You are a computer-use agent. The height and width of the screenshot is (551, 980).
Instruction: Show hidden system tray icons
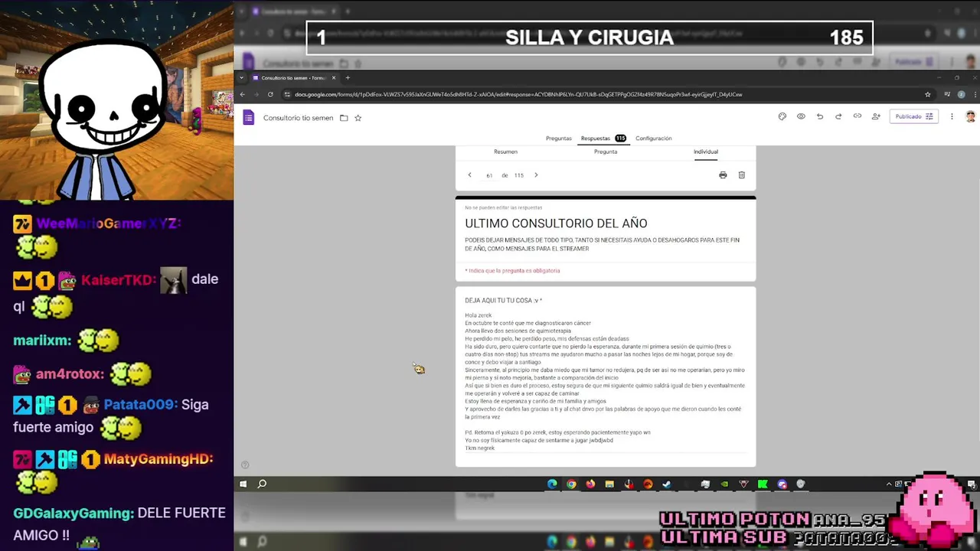tap(889, 484)
